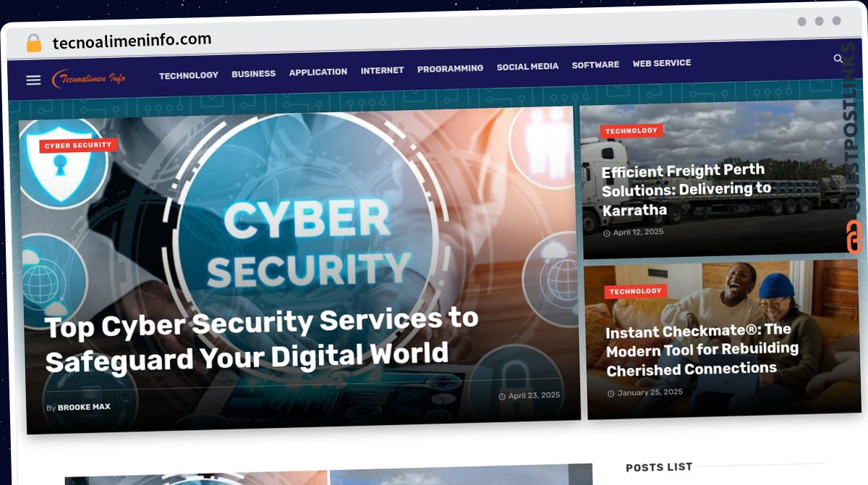This screenshot has height=485, width=868.
Task: Open the Web Service menu item
Action: coord(662,64)
